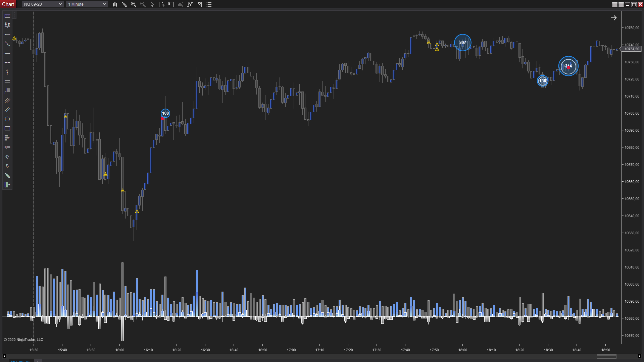Toggle the horizontal line drawing tool

coord(7,63)
